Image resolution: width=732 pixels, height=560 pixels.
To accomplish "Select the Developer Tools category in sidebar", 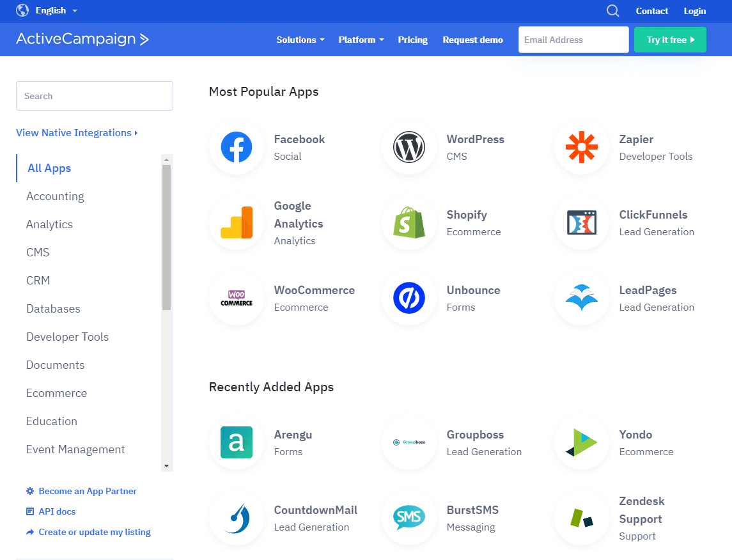I will point(67,337).
